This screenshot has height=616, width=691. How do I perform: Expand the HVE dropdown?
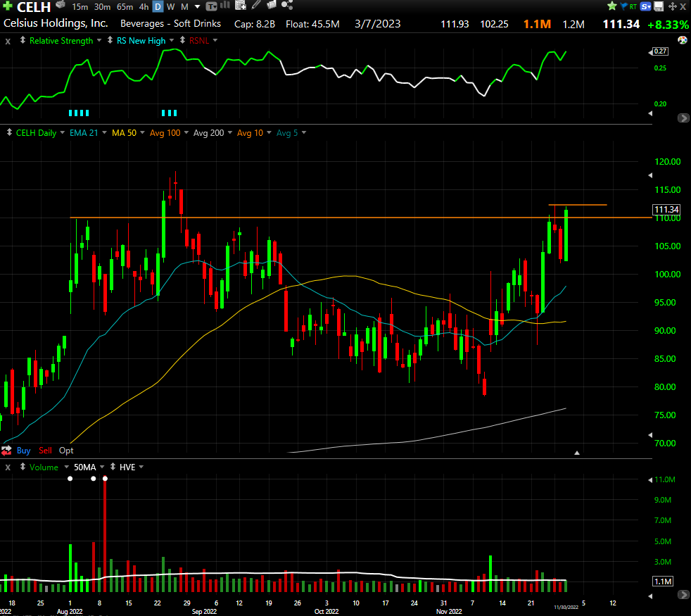(x=141, y=467)
